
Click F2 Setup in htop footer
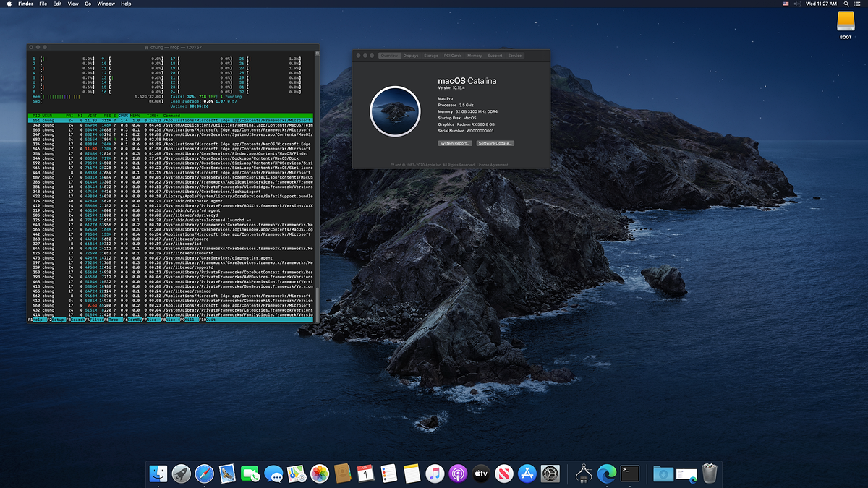click(x=58, y=319)
